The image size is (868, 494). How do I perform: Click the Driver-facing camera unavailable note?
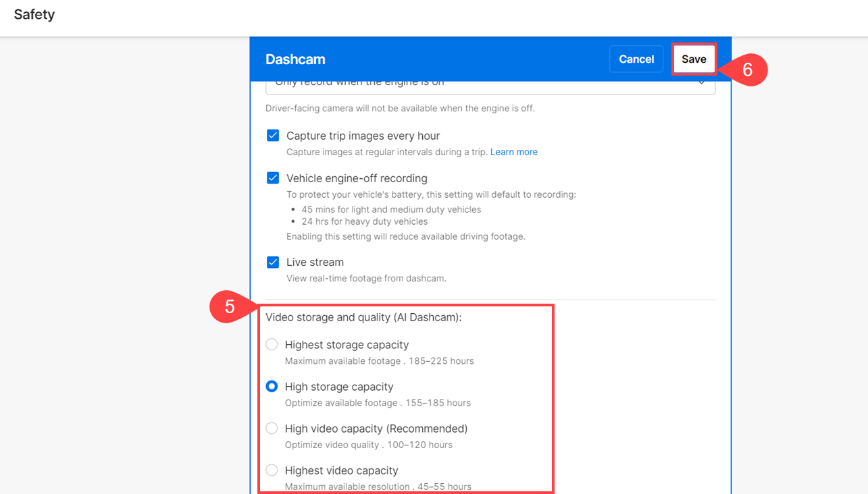click(x=400, y=108)
